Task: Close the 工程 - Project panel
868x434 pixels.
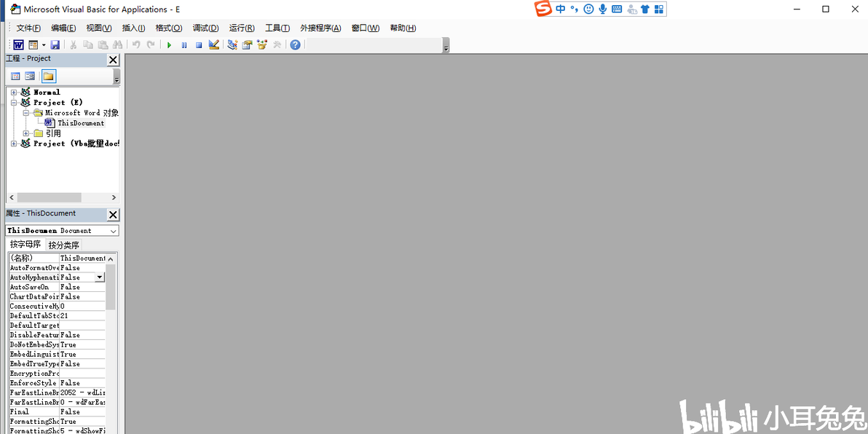Action: 112,60
